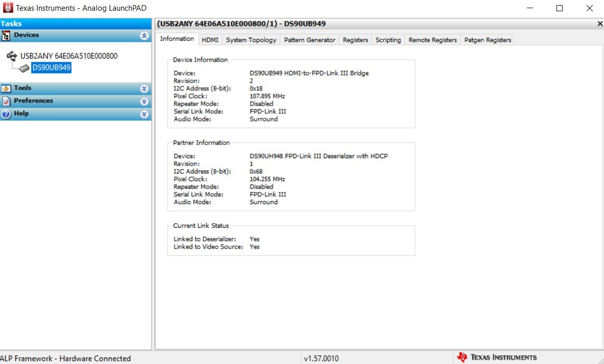
Task: Click 'ALP Framework - Hardware Connected' status
Action: (65, 358)
